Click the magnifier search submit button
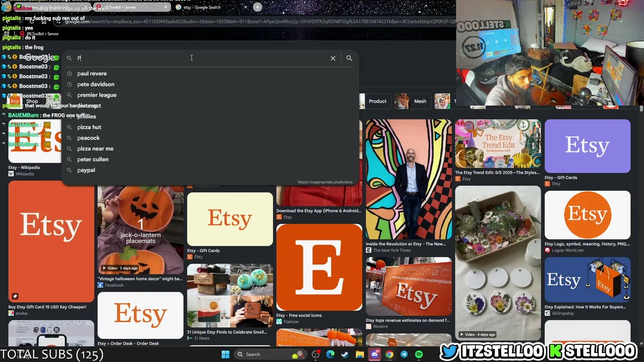The width and height of the screenshot is (644, 362). tap(349, 58)
